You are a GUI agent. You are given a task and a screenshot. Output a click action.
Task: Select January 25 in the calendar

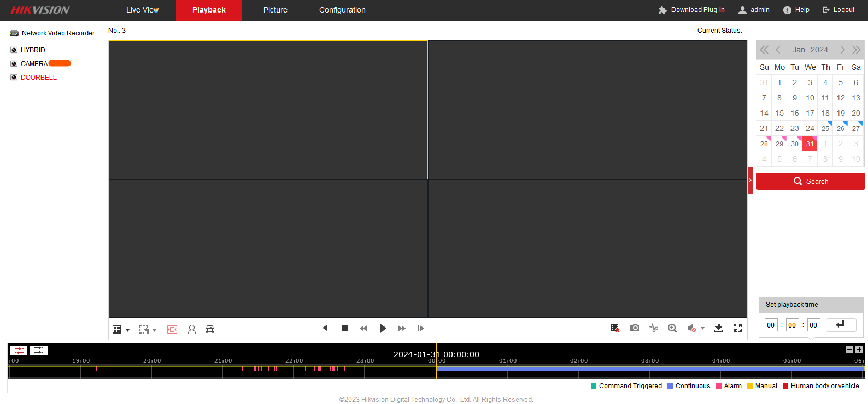(825, 129)
